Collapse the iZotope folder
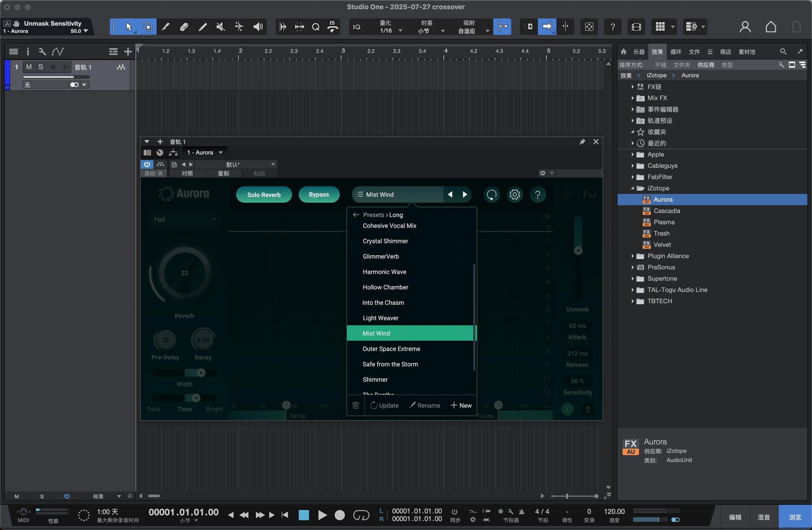812x530 pixels. point(632,189)
